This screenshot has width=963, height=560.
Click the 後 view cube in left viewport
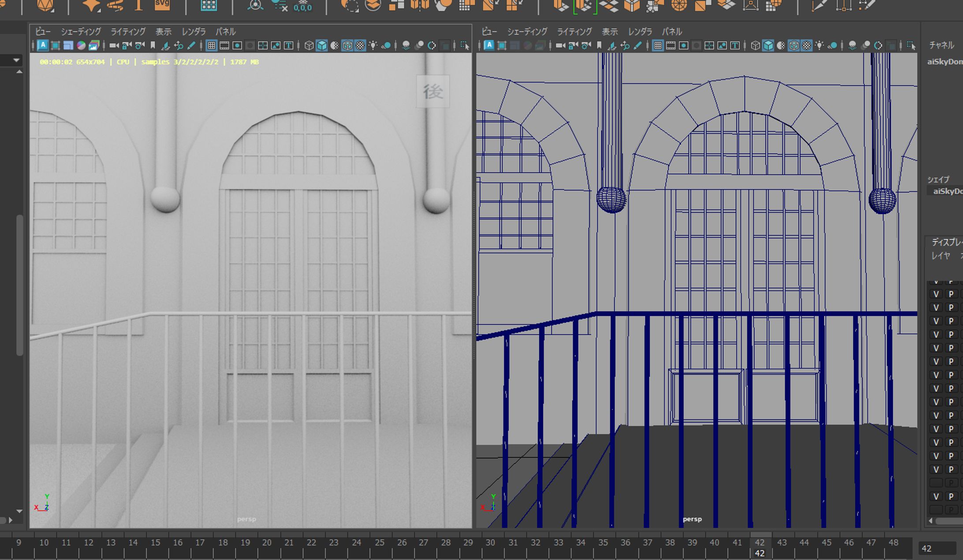pyautogui.click(x=433, y=92)
